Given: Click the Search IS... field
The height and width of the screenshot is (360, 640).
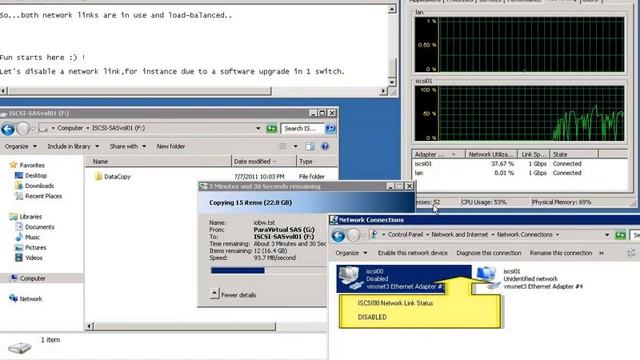Looking at the screenshot, I should [x=302, y=129].
